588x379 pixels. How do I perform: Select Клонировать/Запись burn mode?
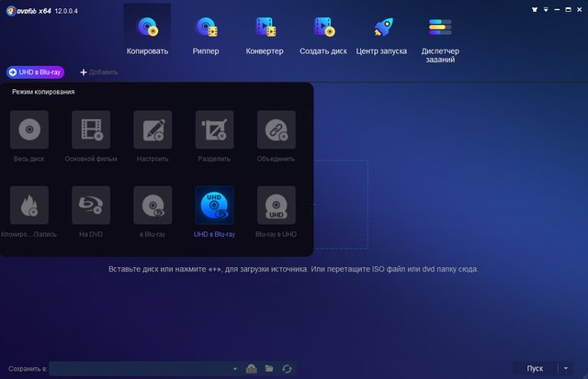(28, 212)
